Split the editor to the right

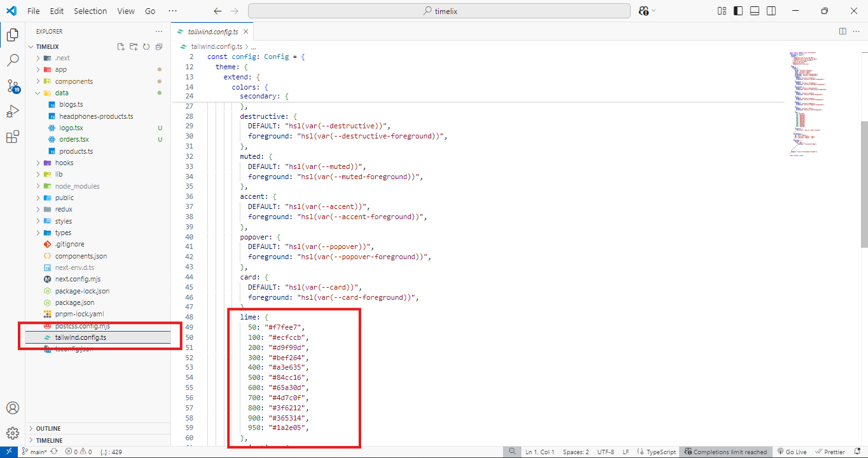pyautogui.click(x=843, y=31)
